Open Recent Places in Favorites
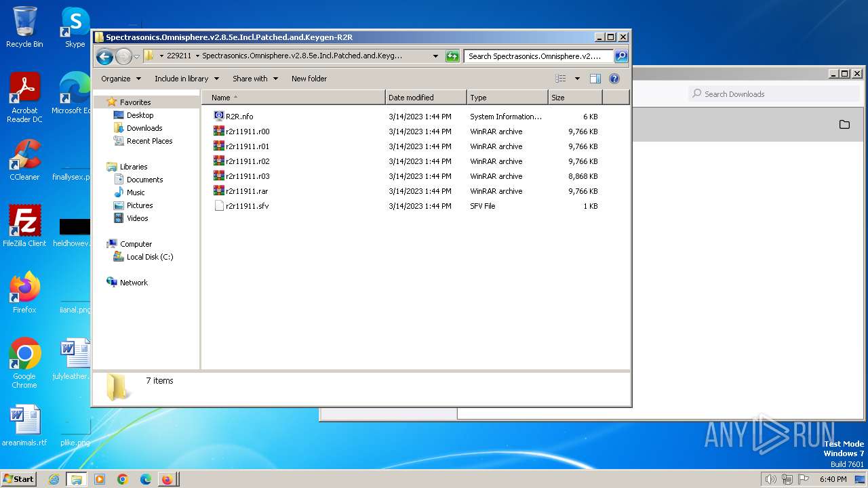 (x=149, y=141)
